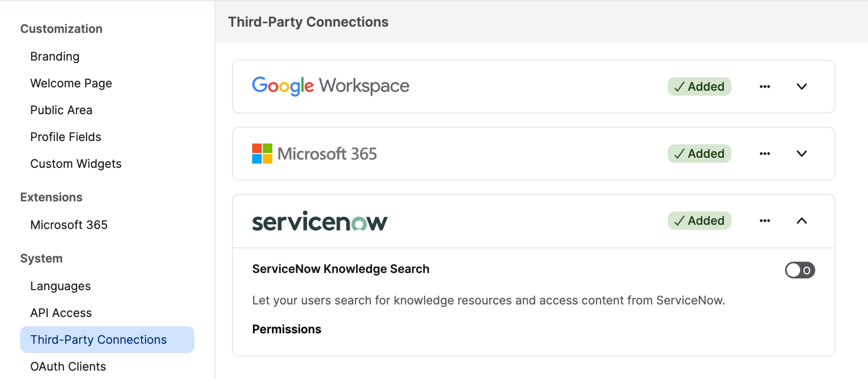Click the Microsoft 365 logo
The image size is (868, 379).
point(314,154)
